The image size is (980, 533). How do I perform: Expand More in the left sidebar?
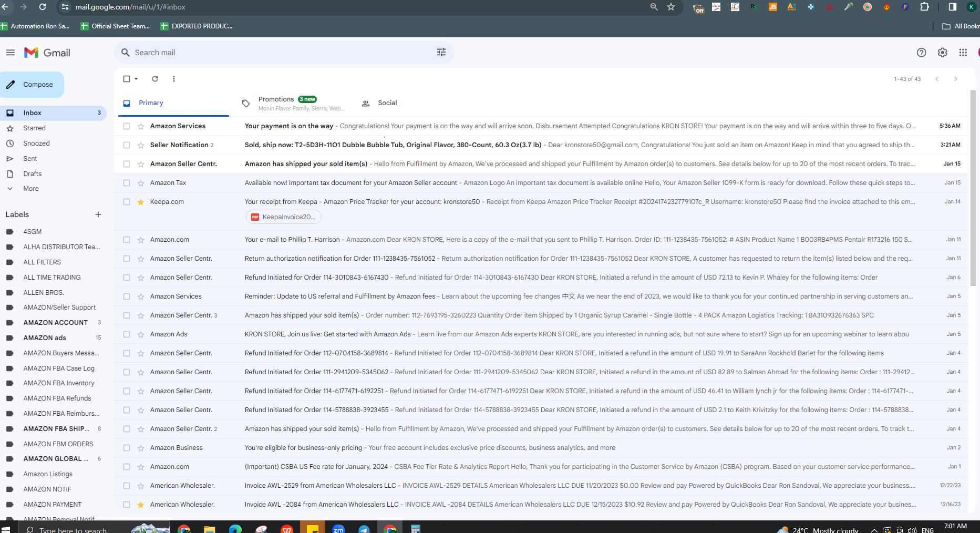click(x=31, y=189)
